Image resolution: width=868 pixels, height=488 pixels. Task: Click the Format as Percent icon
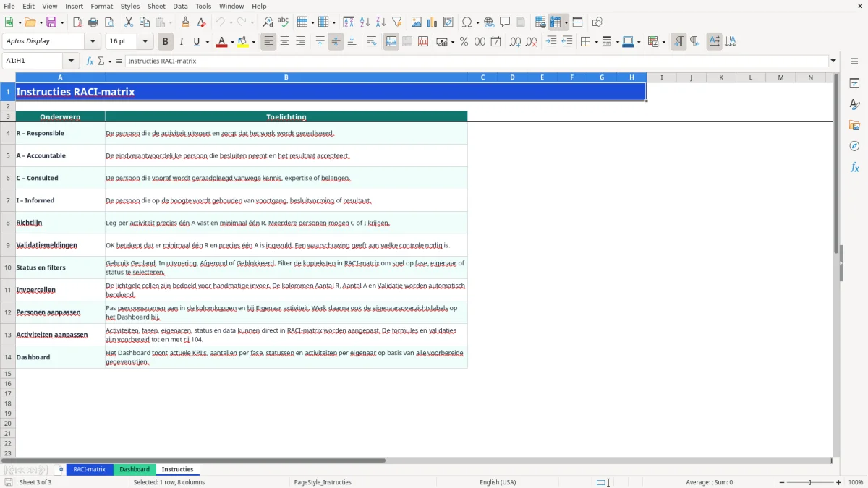click(x=464, y=42)
